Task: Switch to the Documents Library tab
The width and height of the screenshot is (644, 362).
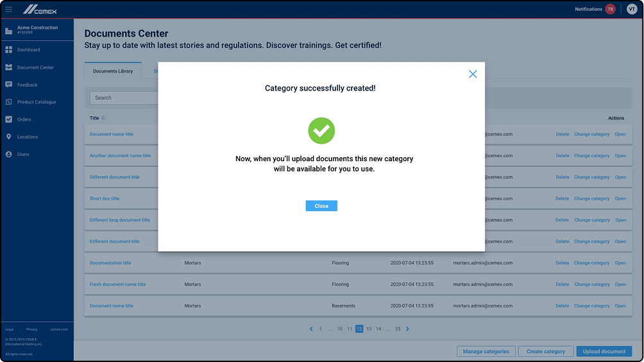Action: pyautogui.click(x=113, y=71)
